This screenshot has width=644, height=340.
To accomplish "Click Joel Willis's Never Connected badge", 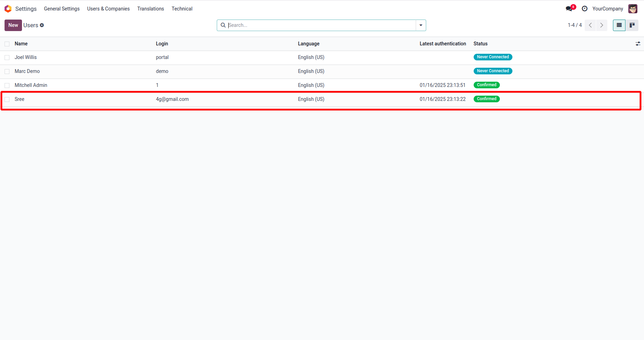I will click(493, 57).
